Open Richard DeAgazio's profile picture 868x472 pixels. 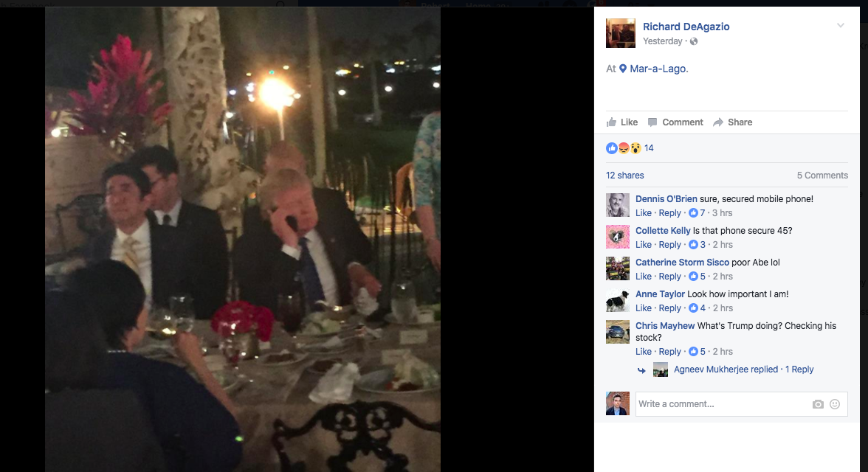tap(620, 33)
